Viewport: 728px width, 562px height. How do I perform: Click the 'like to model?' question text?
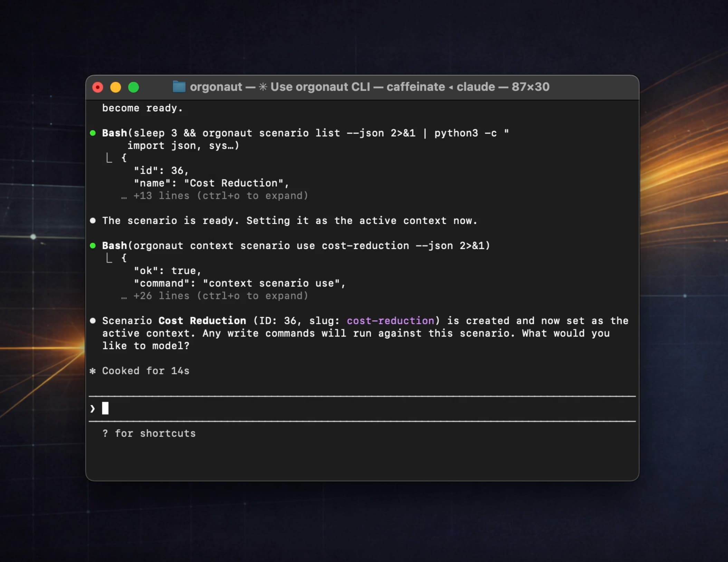click(146, 346)
